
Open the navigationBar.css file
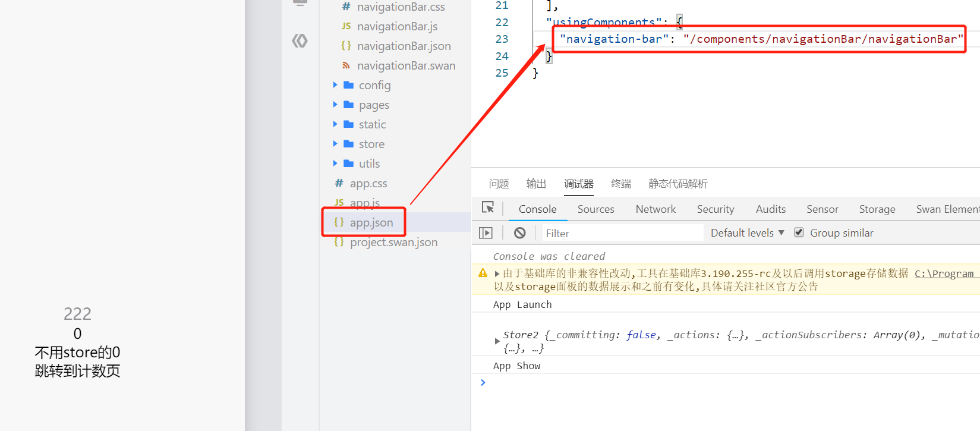[x=401, y=7]
